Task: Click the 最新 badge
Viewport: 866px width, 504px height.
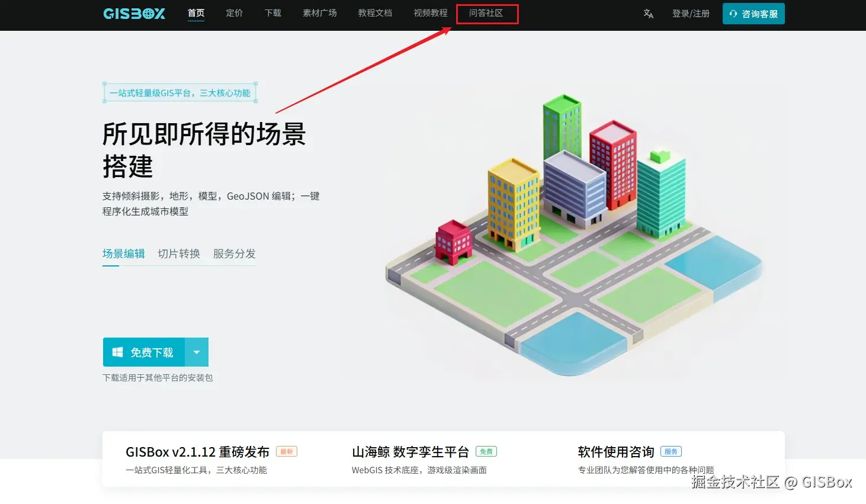Action: tap(287, 451)
